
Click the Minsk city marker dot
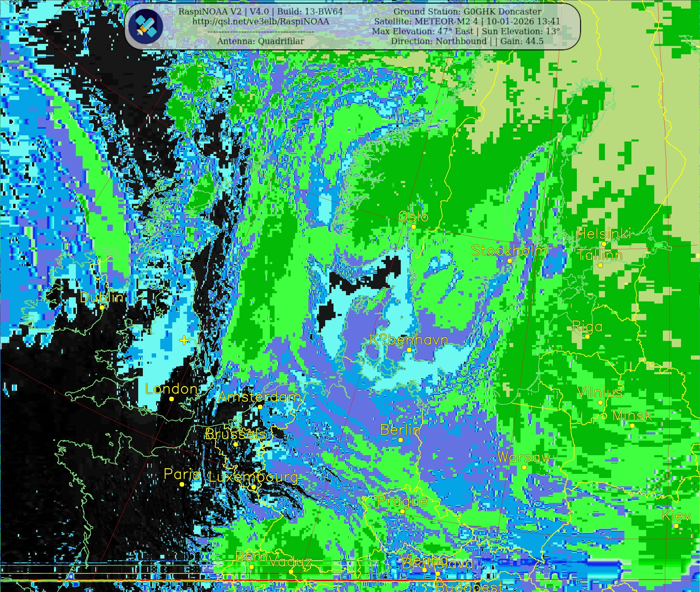point(632,426)
